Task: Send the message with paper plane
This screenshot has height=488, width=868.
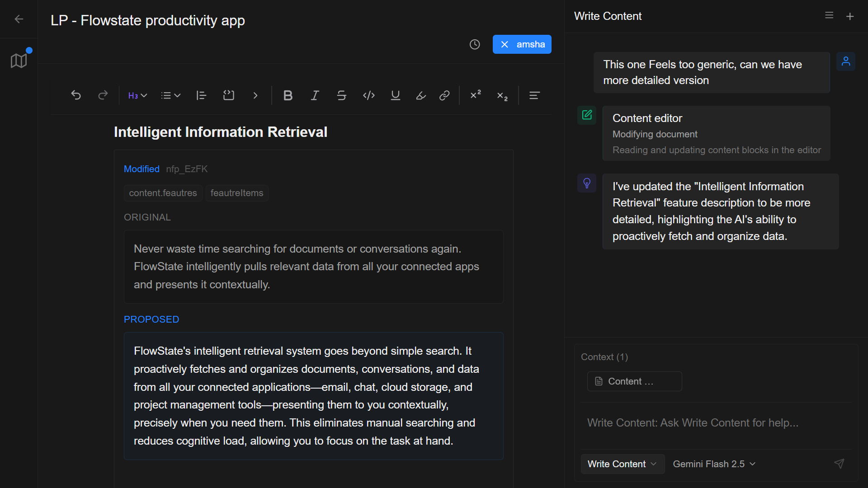Action: pyautogui.click(x=839, y=464)
